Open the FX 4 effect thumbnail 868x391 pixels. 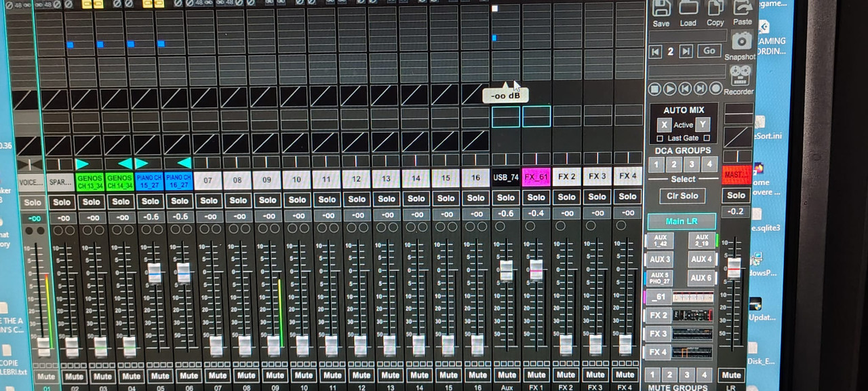click(692, 352)
